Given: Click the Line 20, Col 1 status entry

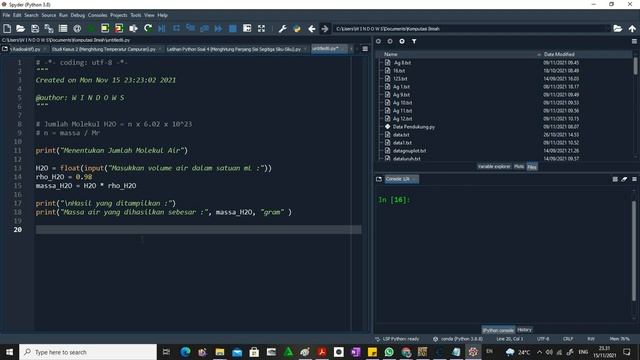Looking at the screenshot, I should click(509, 339).
